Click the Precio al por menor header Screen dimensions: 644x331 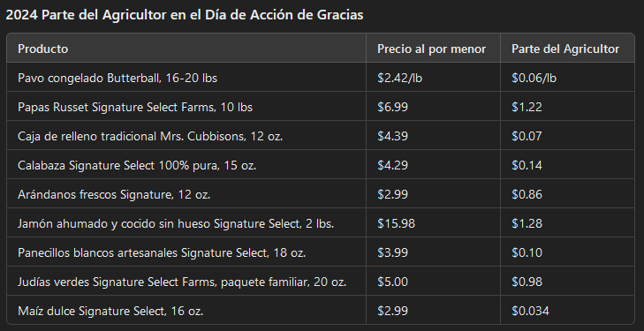click(433, 49)
